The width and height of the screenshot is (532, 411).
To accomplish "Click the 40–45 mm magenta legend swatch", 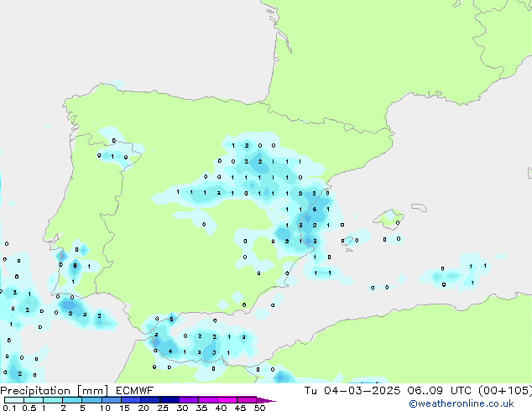I will click(x=227, y=400).
